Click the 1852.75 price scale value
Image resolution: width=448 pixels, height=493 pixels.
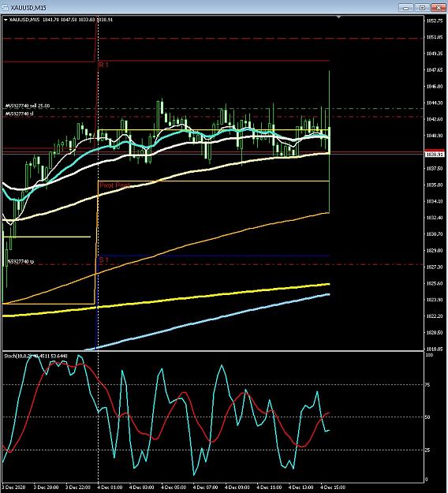[435, 21]
